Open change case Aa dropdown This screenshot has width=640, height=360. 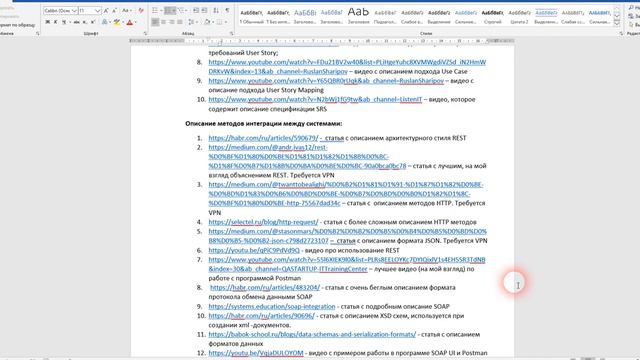click(x=127, y=11)
